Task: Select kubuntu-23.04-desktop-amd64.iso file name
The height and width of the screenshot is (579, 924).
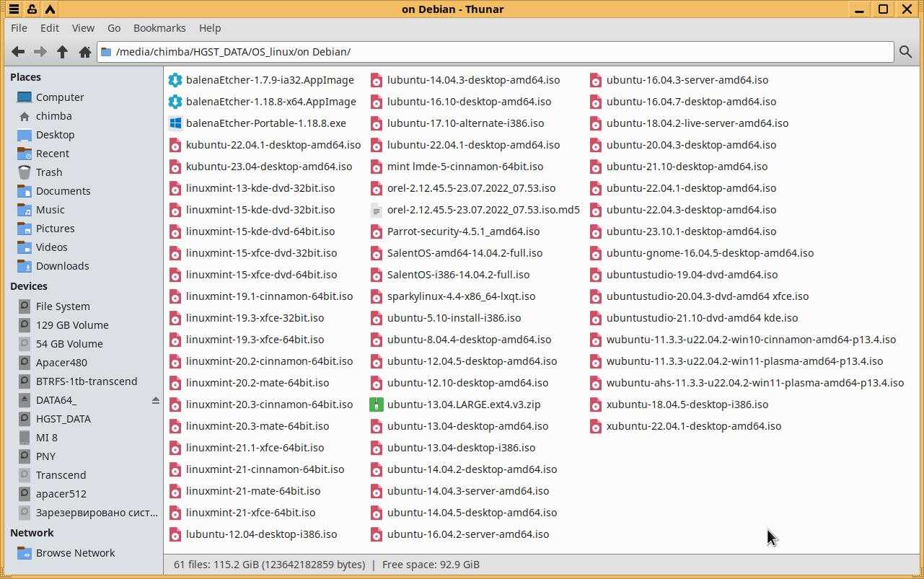Action: coord(269,167)
